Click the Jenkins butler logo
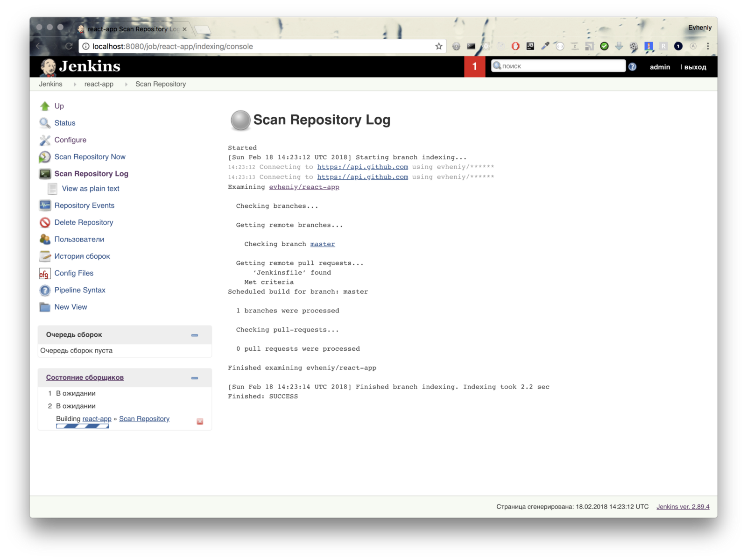This screenshot has height=560, width=747. coord(48,67)
